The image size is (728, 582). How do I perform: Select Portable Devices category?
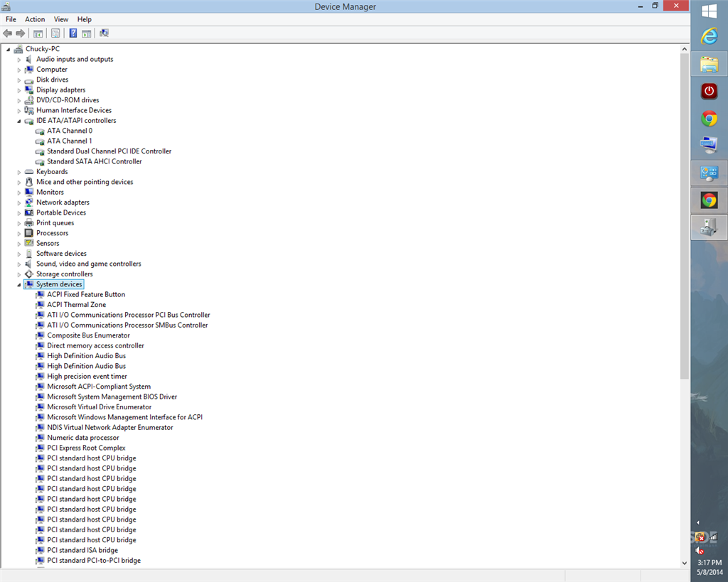tap(61, 212)
